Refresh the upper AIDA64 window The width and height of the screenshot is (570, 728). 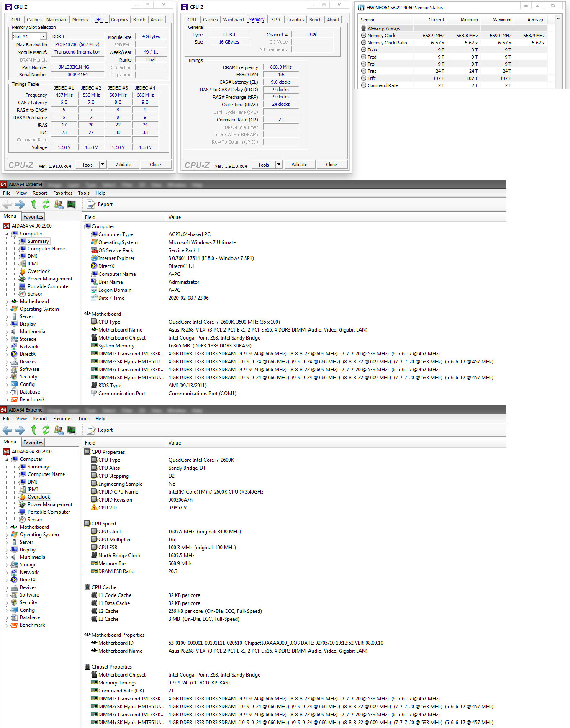point(46,204)
